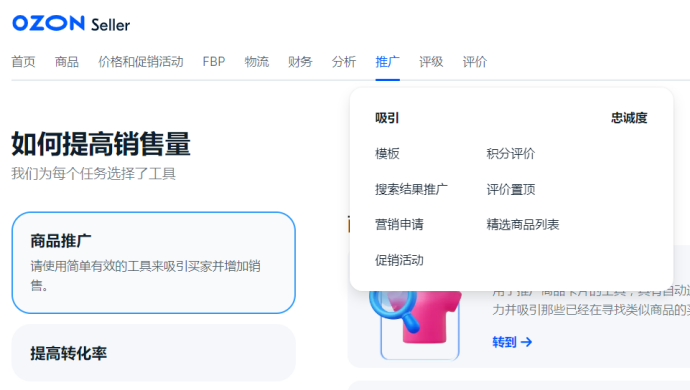Open 精选商品列表 menu entry
This screenshot has width=690, height=390.
pos(522,224)
